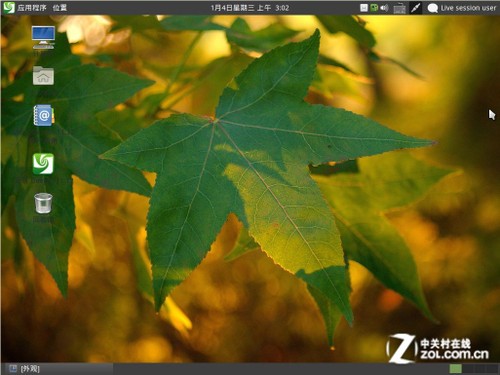Open the green Deepin installer desktop icon
This screenshot has height=375, width=500.
tap(43, 163)
